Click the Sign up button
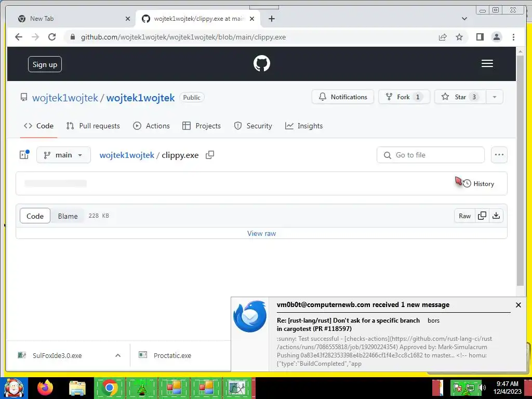Viewport: 532px width, 399px height. (45, 64)
